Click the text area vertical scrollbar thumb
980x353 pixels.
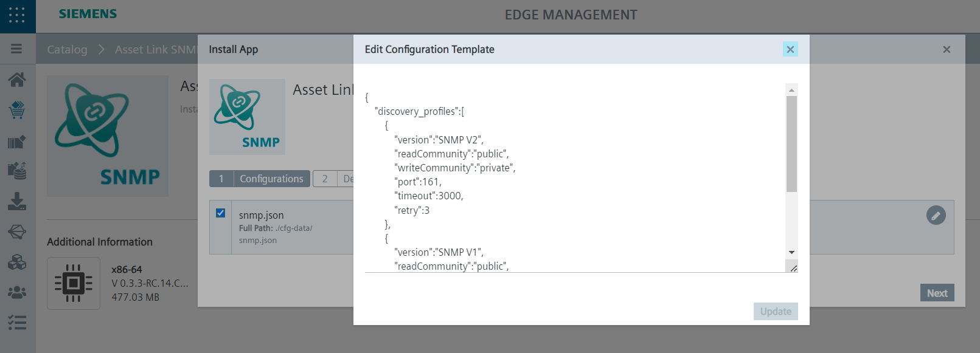791,144
